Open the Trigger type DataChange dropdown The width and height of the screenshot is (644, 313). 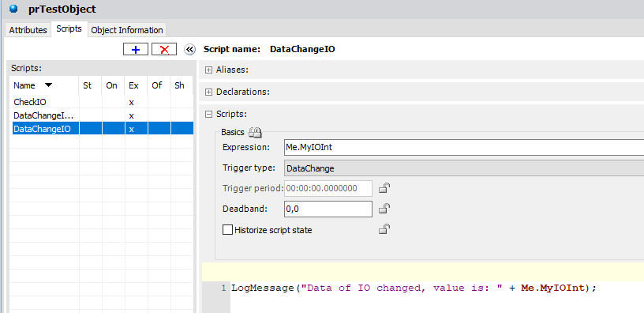point(464,168)
